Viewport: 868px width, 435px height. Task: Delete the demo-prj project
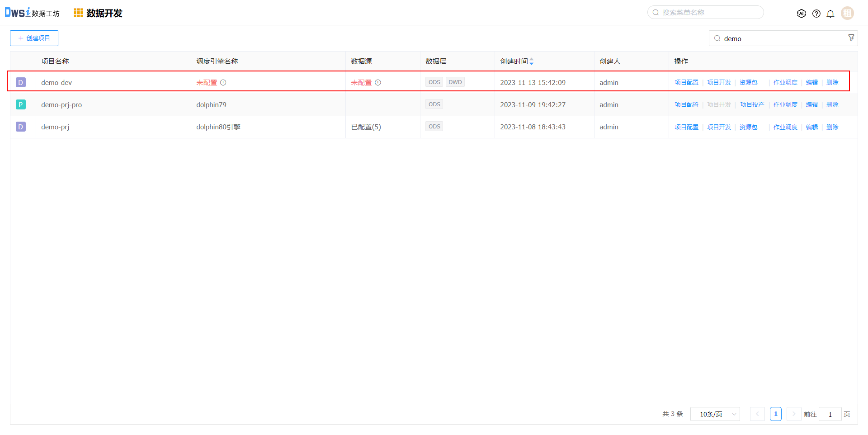click(832, 127)
